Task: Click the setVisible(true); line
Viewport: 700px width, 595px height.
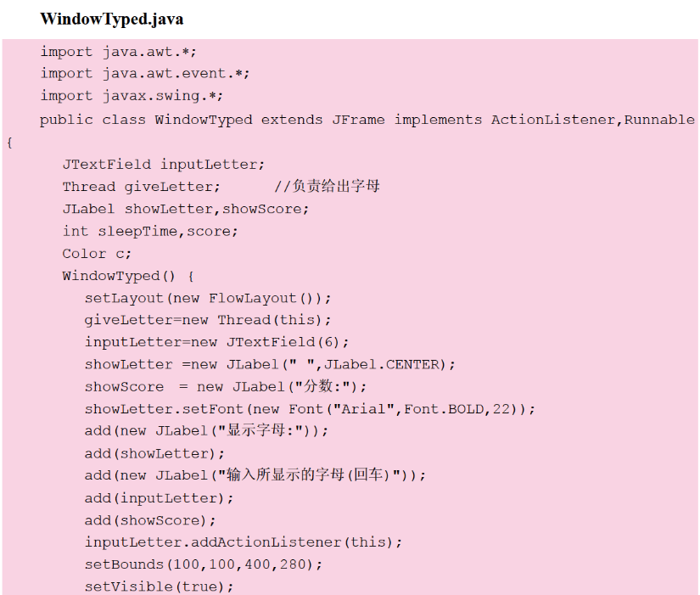Action: click(159, 587)
